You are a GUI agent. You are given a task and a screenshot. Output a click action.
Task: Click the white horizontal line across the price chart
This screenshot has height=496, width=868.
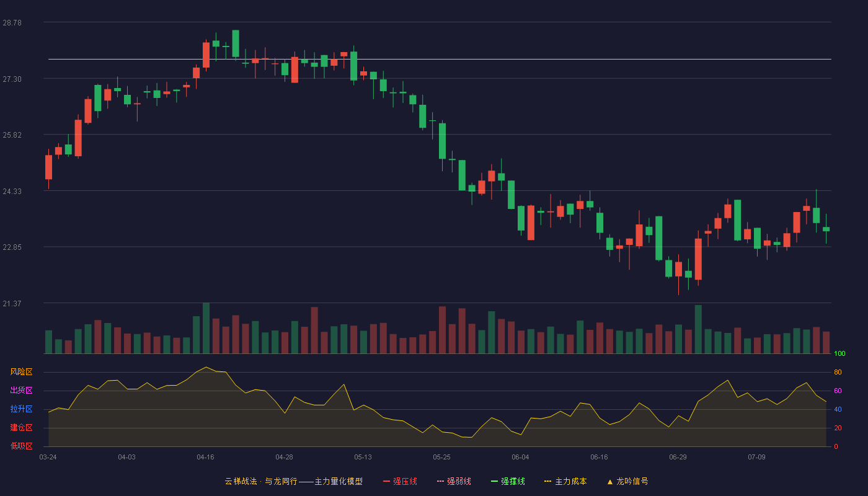click(440, 60)
